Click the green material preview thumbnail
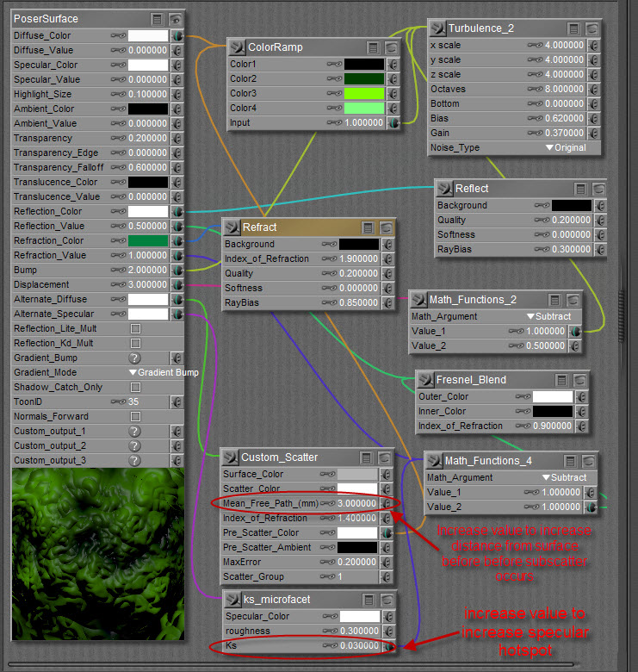638x672 pixels. coord(98,554)
